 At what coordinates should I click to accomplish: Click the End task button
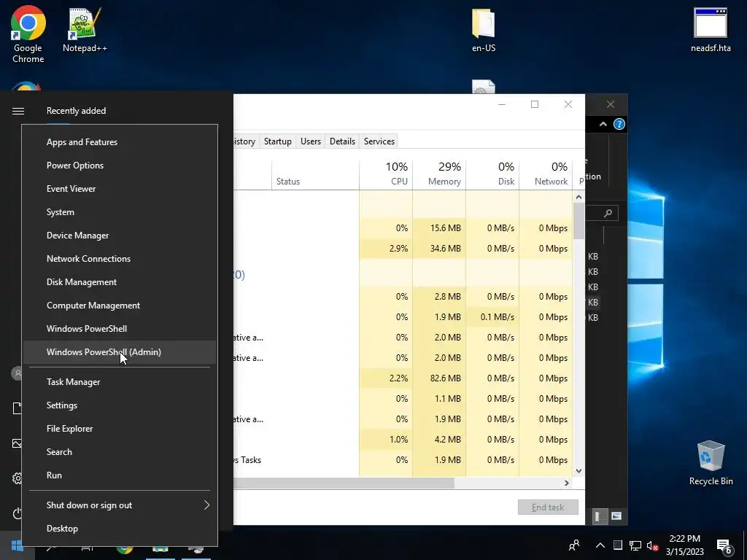[548, 507]
